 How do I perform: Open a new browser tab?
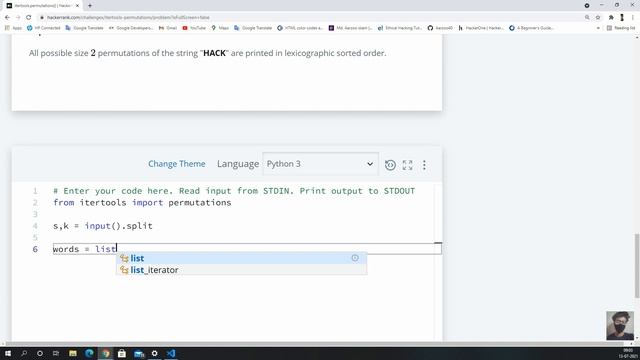click(x=90, y=6)
